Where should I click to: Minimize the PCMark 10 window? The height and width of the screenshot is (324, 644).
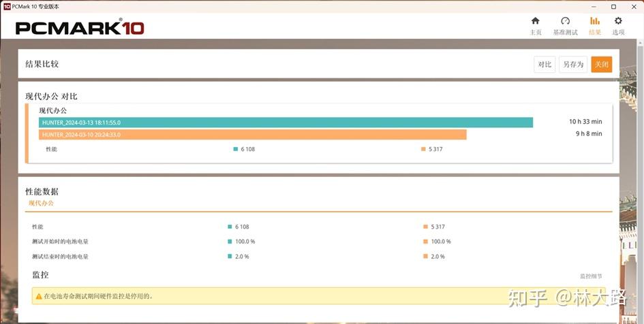tap(594, 7)
